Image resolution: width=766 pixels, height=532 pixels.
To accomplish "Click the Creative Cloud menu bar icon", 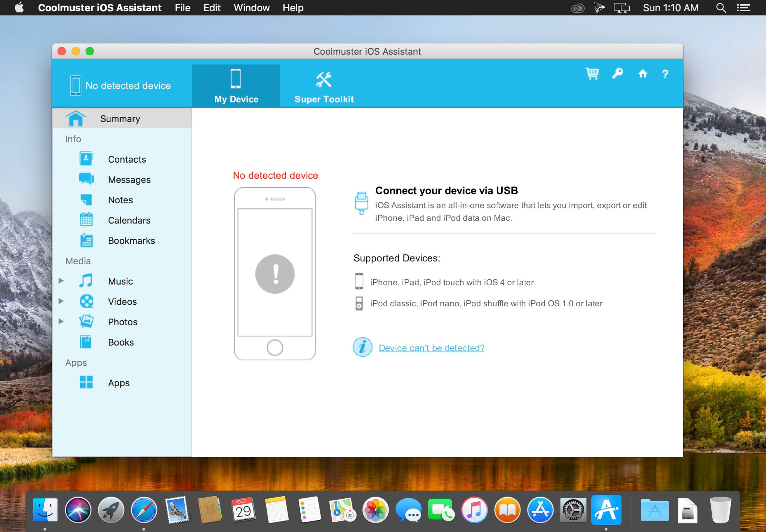I will coord(578,8).
